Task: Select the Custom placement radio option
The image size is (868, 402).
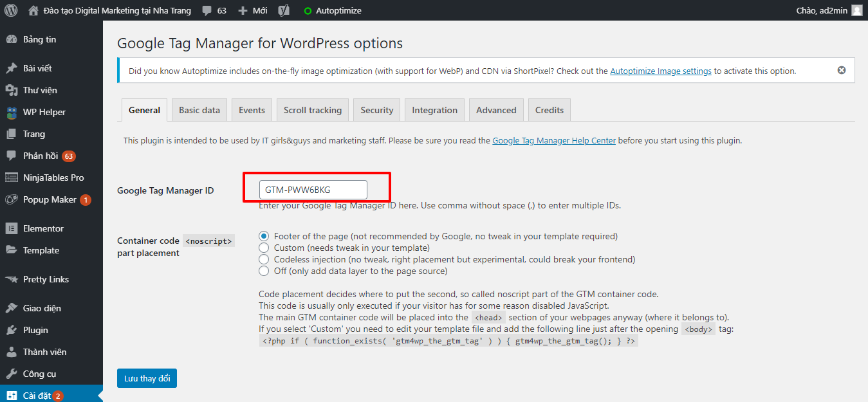Action: tap(263, 248)
